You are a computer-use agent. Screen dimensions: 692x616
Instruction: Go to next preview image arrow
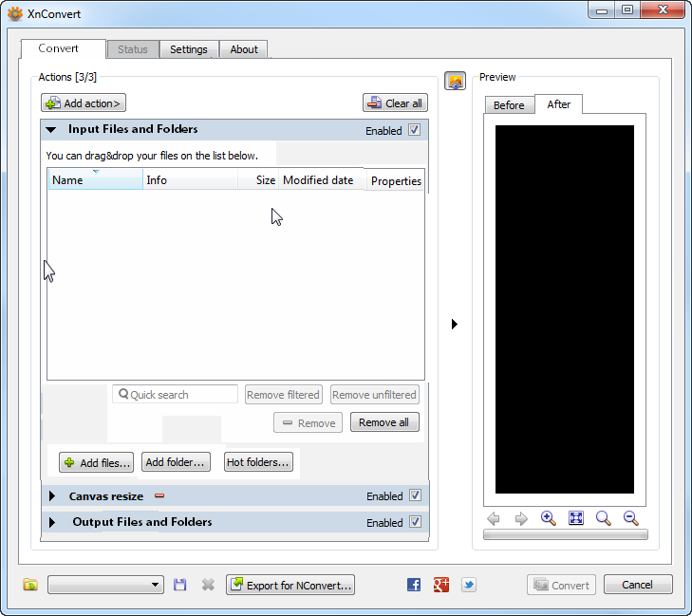click(521, 518)
